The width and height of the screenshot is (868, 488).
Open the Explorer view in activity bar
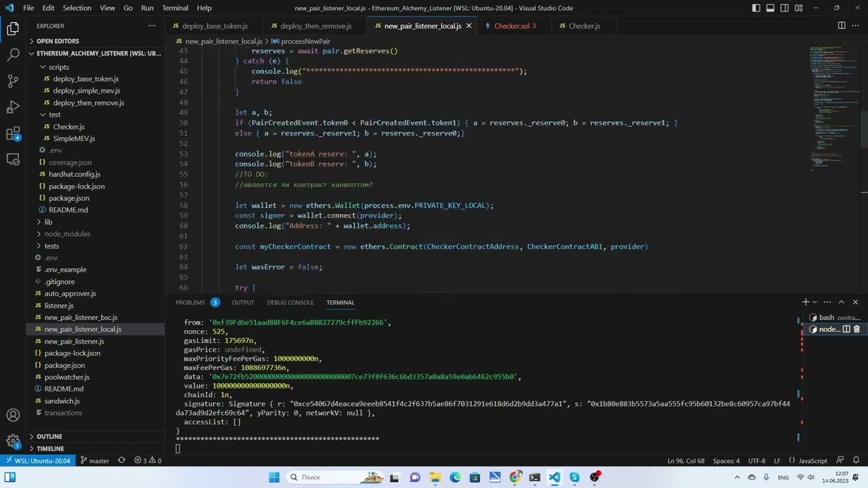[x=13, y=28]
